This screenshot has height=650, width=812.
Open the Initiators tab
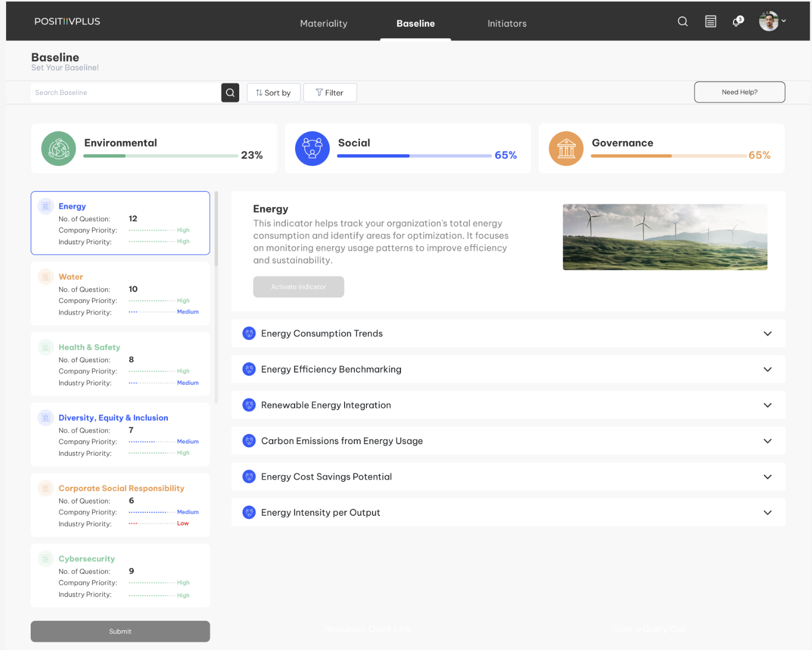click(506, 23)
